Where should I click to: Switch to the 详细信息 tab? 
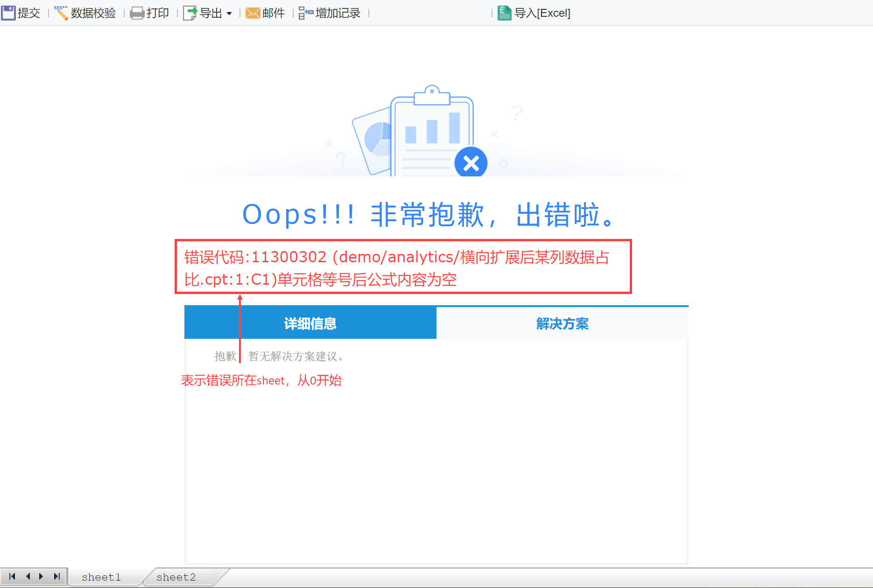coord(310,323)
